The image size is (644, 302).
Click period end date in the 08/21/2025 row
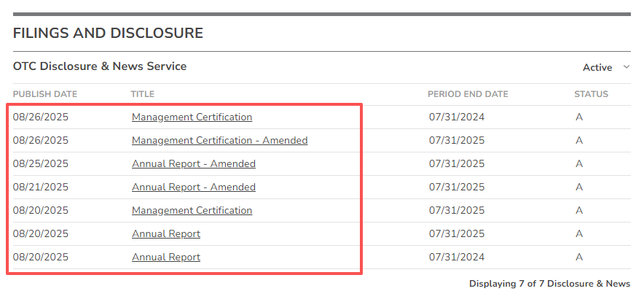point(457,187)
